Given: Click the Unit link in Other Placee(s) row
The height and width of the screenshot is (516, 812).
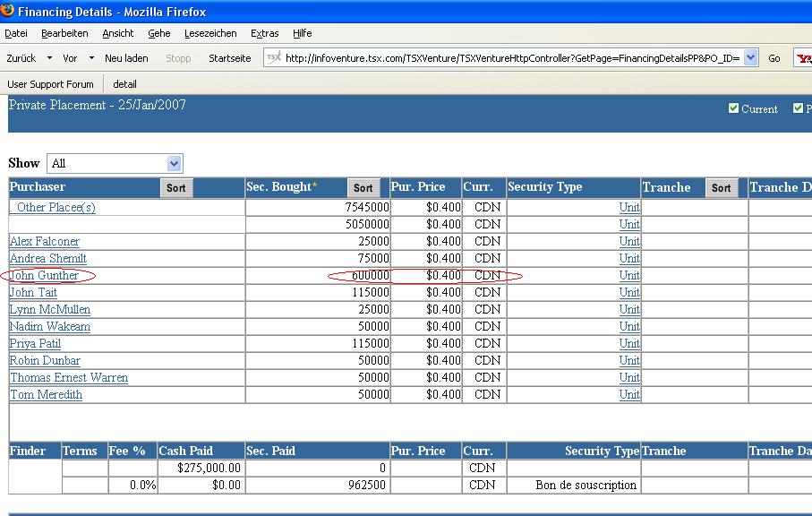Looking at the screenshot, I should (x=629, y=207).
